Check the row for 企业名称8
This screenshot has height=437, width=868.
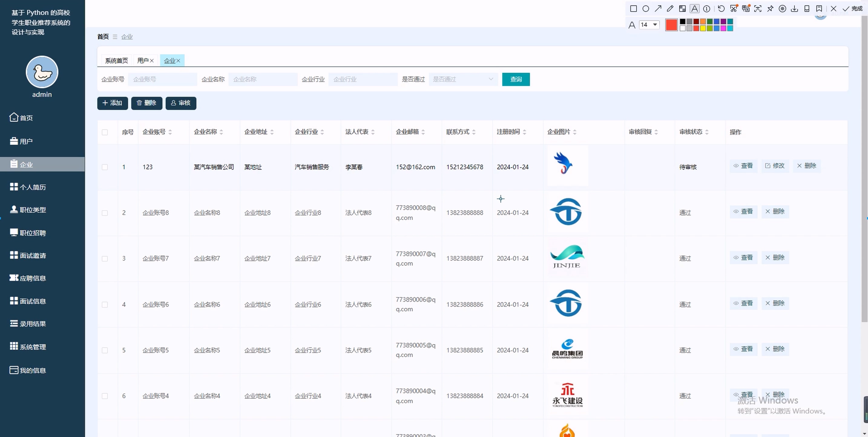[105, 213]
